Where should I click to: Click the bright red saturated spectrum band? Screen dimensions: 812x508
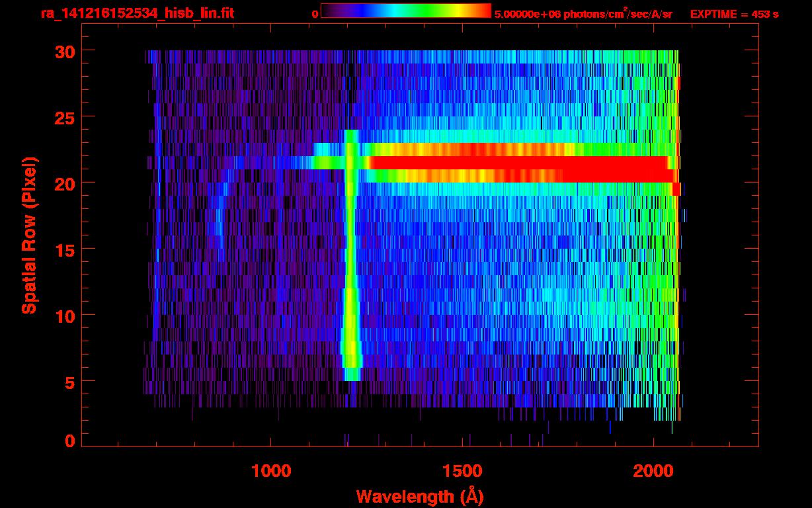[522, 163]
